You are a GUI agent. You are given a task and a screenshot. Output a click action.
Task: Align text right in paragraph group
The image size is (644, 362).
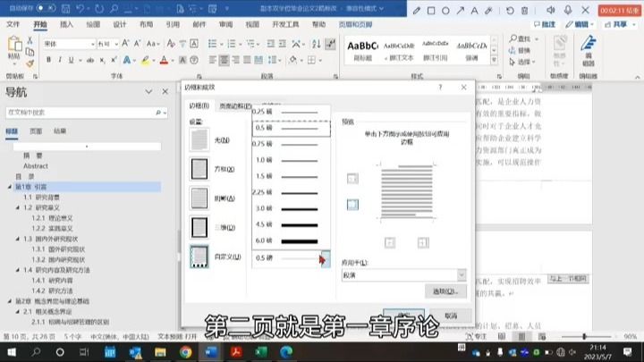tap(236, 61)
